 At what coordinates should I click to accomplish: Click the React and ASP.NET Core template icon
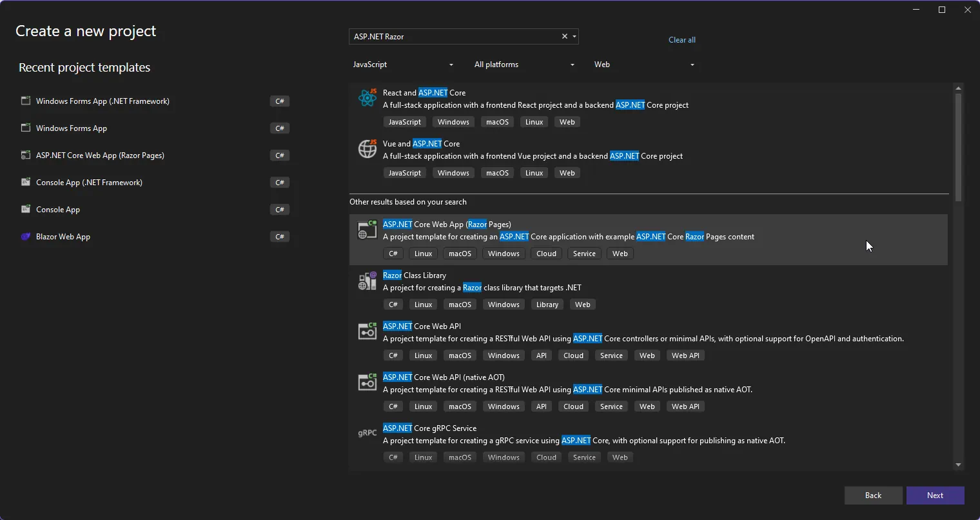(x=367, y=98)
